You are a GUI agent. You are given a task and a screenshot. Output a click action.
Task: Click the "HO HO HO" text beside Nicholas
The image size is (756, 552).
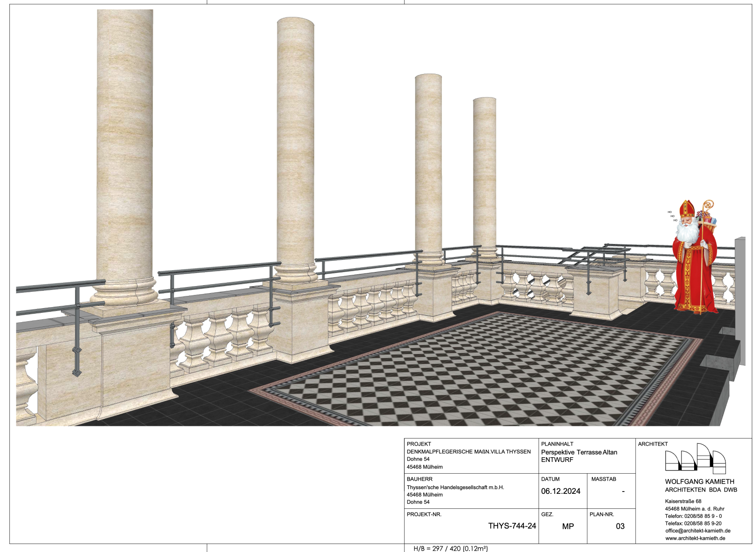click(672, 216)
